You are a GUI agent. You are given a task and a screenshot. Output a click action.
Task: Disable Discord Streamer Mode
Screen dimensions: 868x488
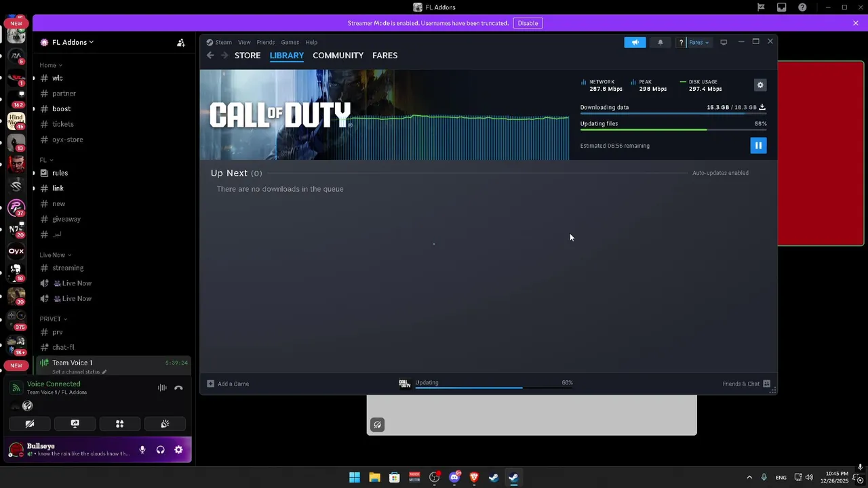[528, 23]
